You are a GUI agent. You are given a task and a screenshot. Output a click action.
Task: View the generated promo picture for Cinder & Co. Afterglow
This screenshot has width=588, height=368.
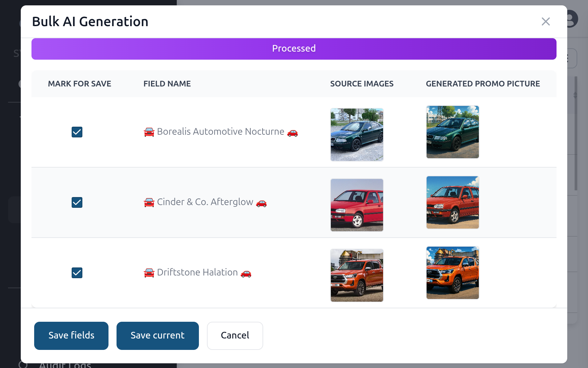452,202
